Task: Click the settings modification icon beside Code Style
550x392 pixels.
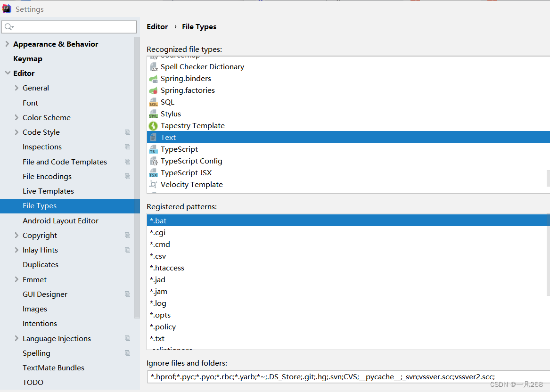Action: (127, 132)
